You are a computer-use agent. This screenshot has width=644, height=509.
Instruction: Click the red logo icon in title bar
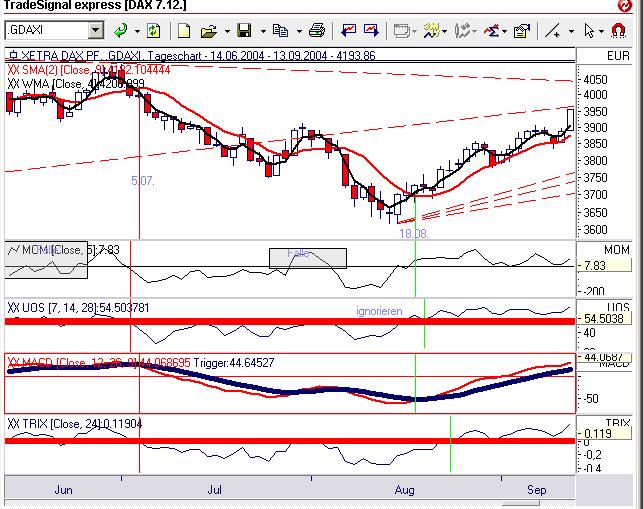coord(625,6)
